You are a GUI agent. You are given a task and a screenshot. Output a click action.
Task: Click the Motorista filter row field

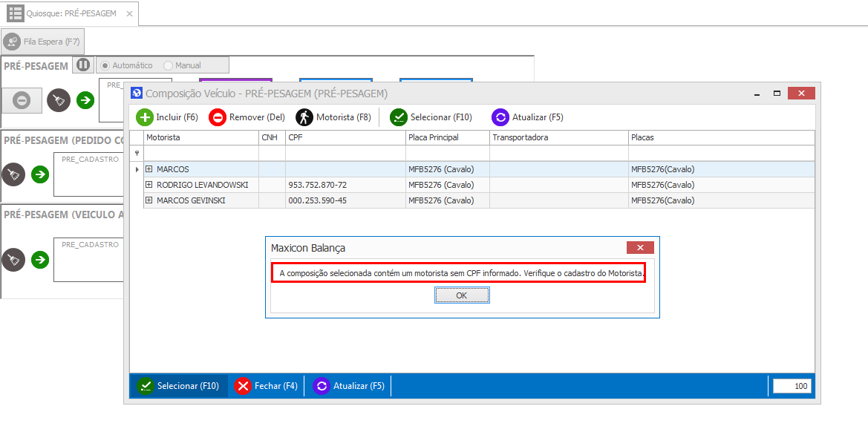point(200,153)
